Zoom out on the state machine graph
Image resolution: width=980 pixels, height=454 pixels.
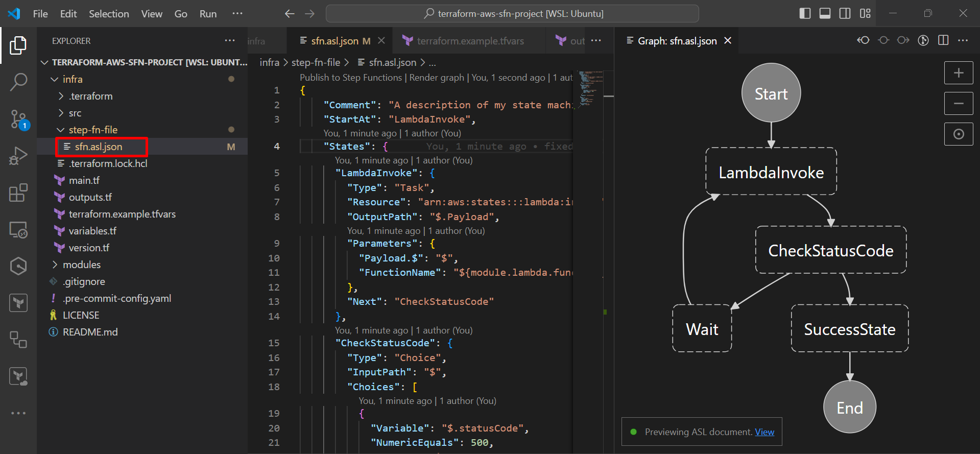tap(959, 104)
